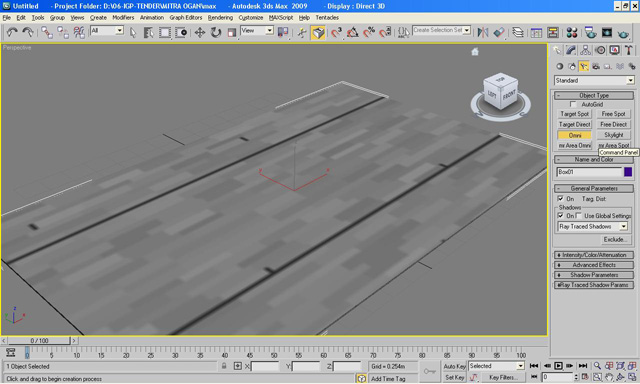Toggle absolute transform type-in mode
The width and height of the screenshot is (640, 384).
[x=238, y=366]
